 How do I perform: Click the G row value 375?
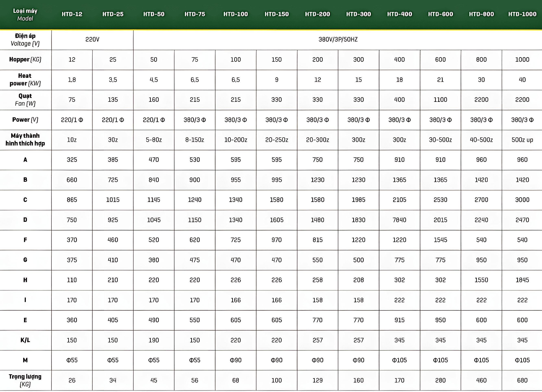point(72,260)
